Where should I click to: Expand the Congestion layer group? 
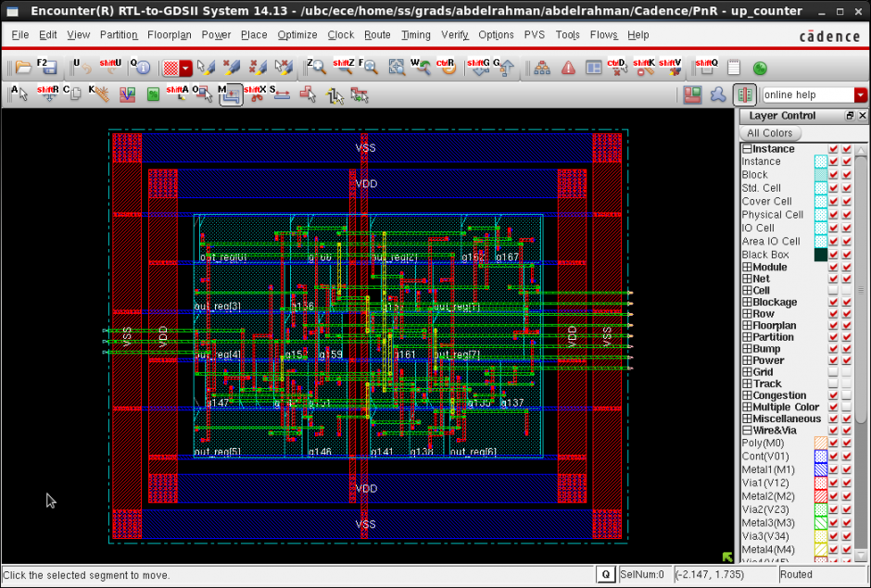click(747, 395)
